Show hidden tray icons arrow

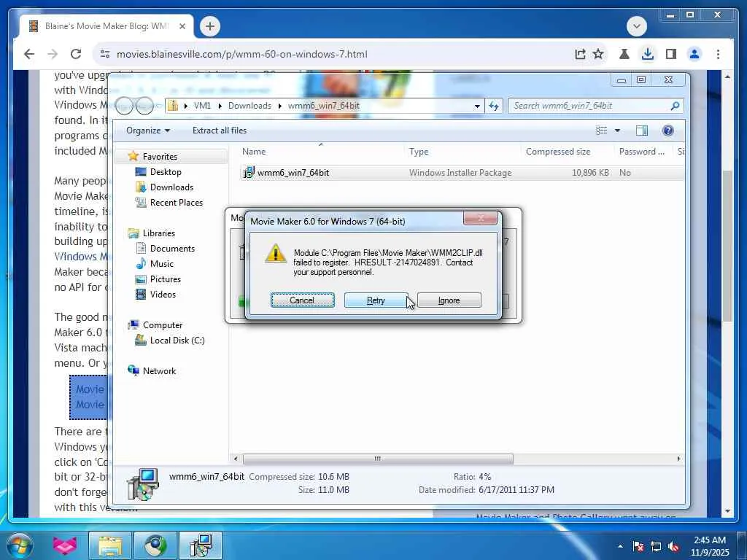click(620, 546)
